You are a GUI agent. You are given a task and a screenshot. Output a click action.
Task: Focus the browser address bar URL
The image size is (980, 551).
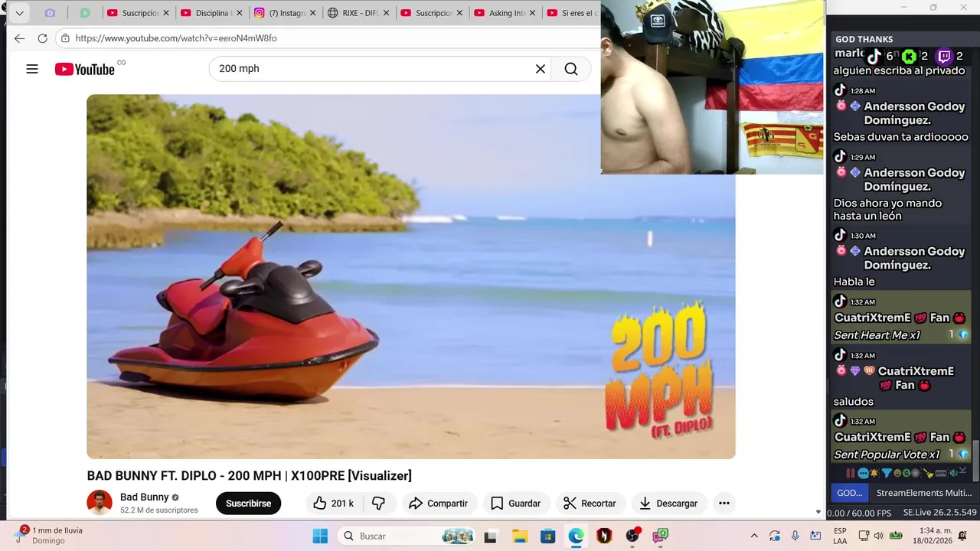pyautogui.click(x=176, y=38)
